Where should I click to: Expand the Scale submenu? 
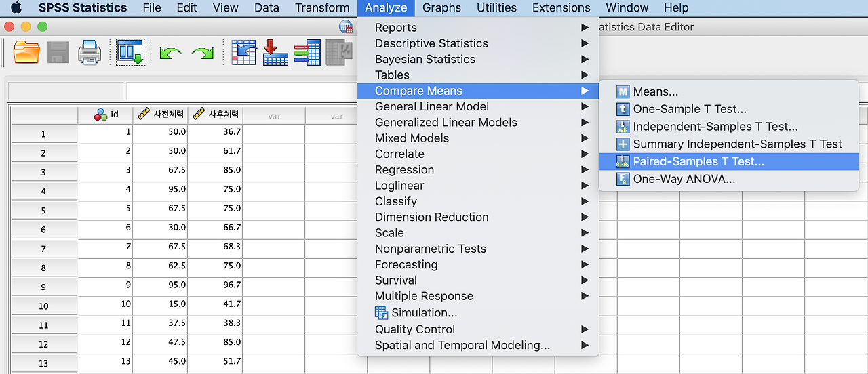pyautogui.click(x=478, y=233)
